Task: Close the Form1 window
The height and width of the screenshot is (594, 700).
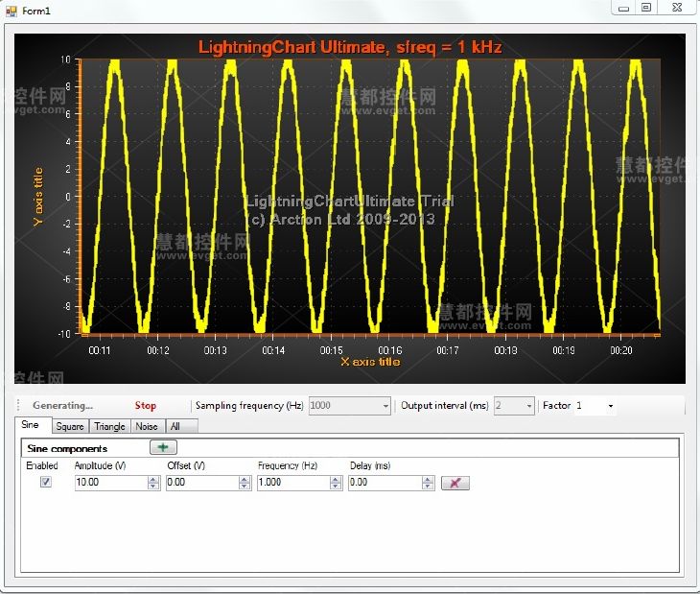Action: pos(677,8)
